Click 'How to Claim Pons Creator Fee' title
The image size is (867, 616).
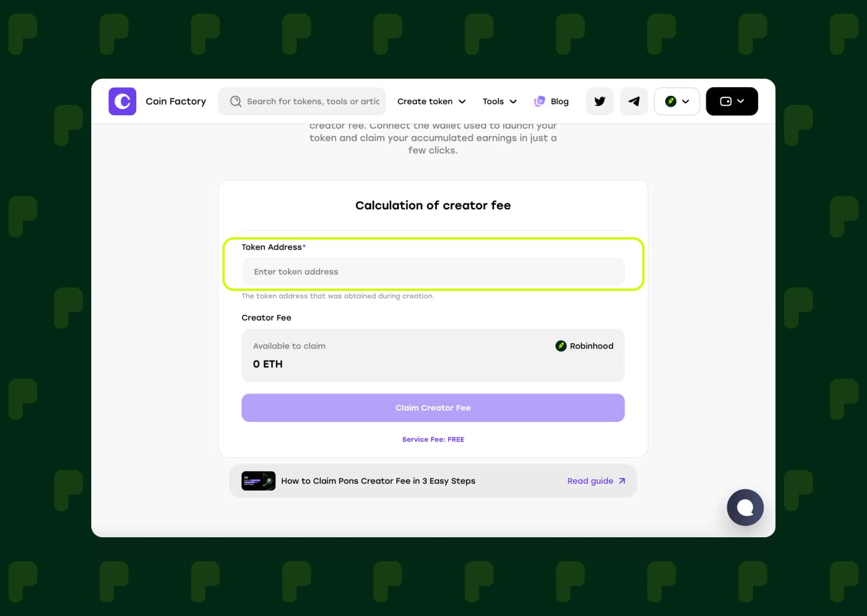(x=378, y=481)
